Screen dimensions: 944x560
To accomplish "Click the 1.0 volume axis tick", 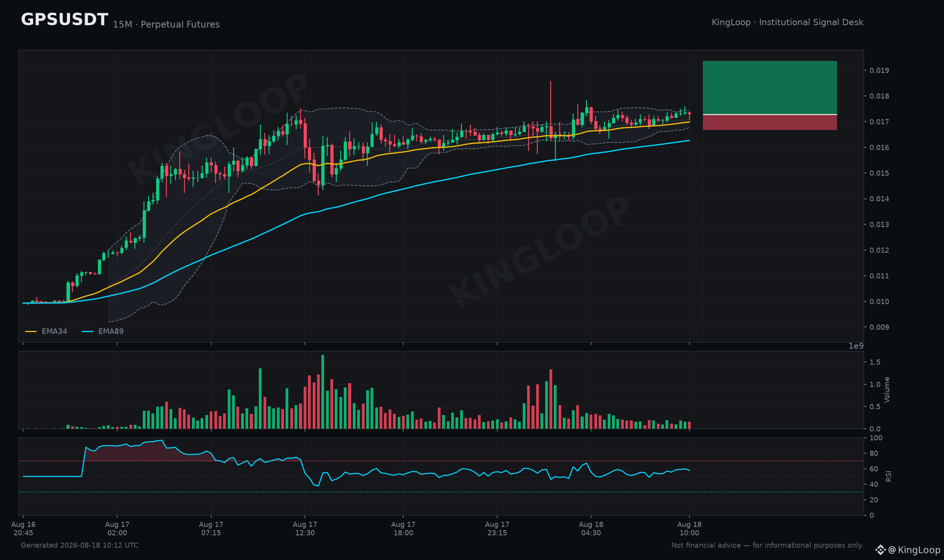I will pos(875,384).
